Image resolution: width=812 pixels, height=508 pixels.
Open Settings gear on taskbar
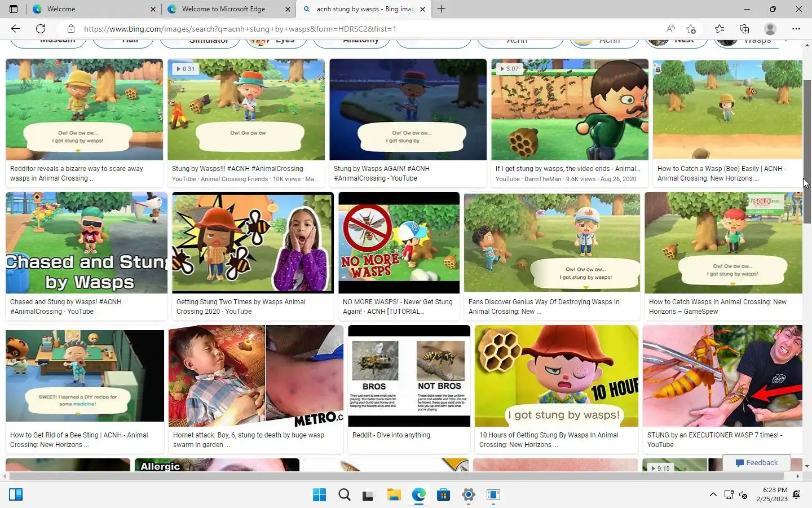[x=468, y=495]
